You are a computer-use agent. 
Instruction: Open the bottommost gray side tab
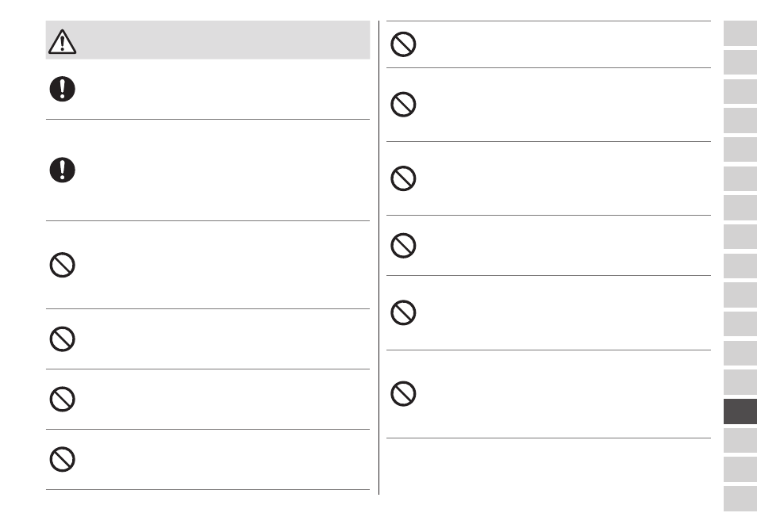tap(740, 499)
